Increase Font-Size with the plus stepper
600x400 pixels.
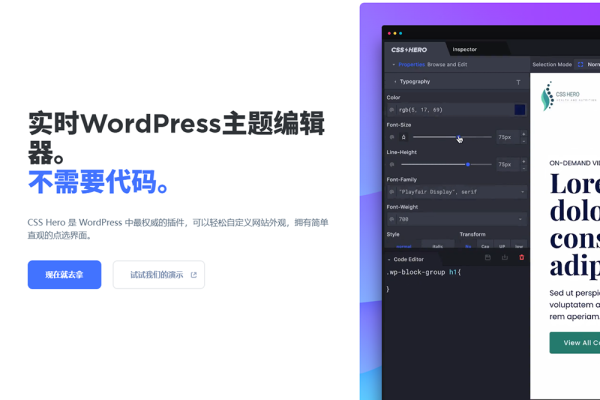[x=523, y=134]
